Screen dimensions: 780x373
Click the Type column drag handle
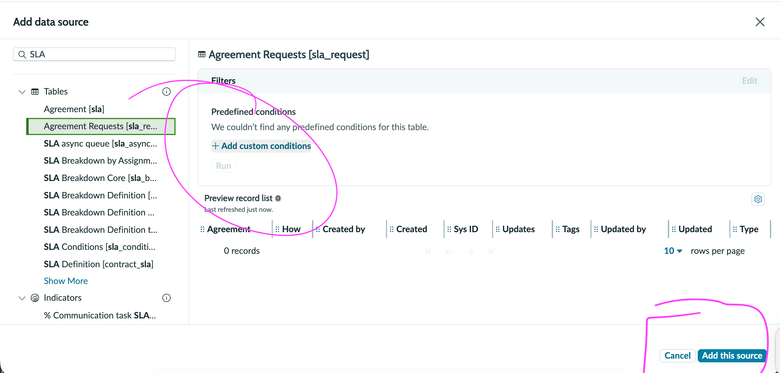coord(734,229)
